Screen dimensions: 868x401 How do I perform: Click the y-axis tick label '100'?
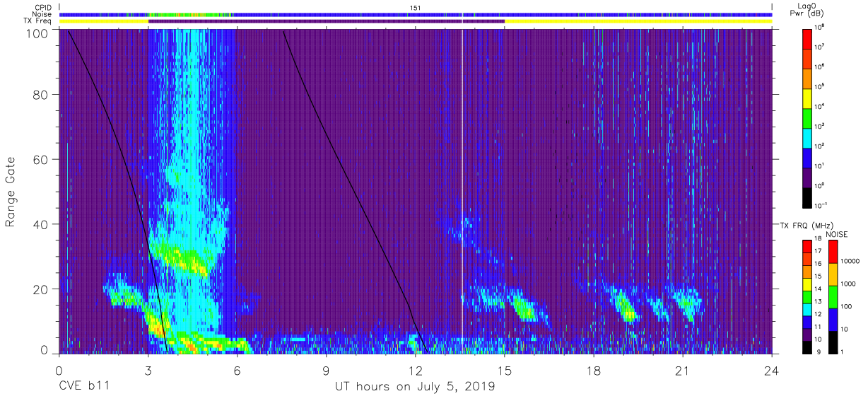[37, 33]
